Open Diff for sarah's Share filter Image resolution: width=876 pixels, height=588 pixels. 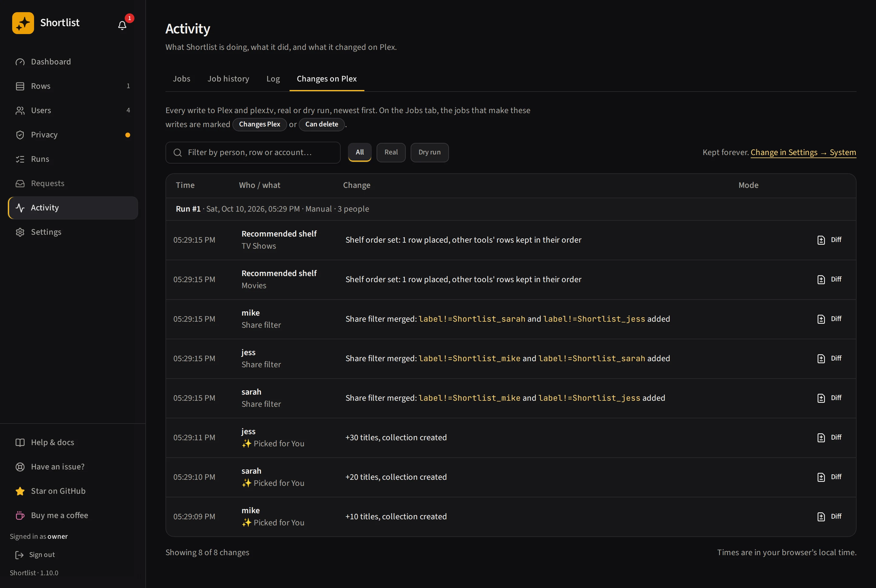coord(829,398)
